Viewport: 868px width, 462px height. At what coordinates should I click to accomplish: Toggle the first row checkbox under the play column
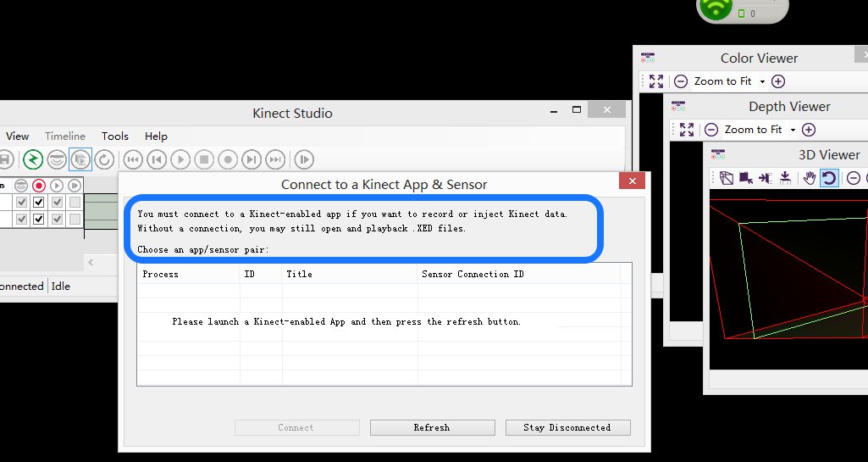pyautogui.click(x=57, y=203)
